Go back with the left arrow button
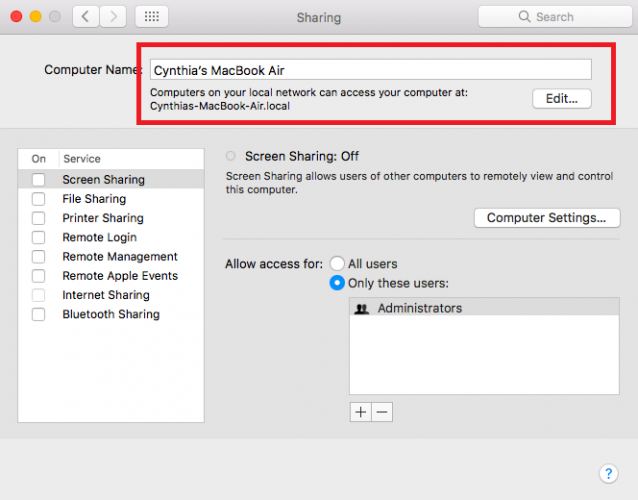638x500 pixels. [85, 16]
